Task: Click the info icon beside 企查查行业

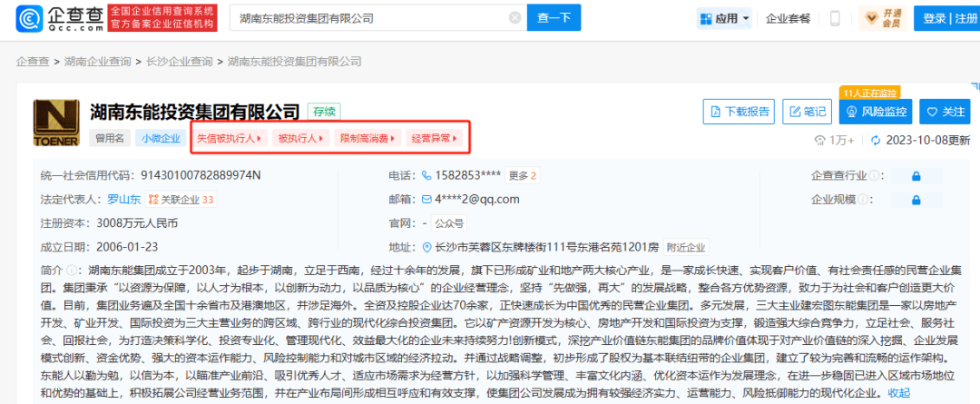Action: pyautogui.click(x=873, y=176)
